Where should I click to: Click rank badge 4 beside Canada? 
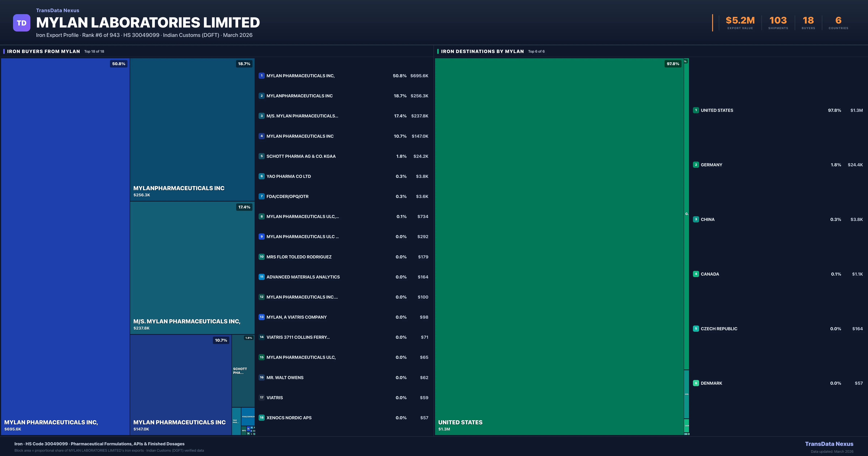click(x=696, y=274)
